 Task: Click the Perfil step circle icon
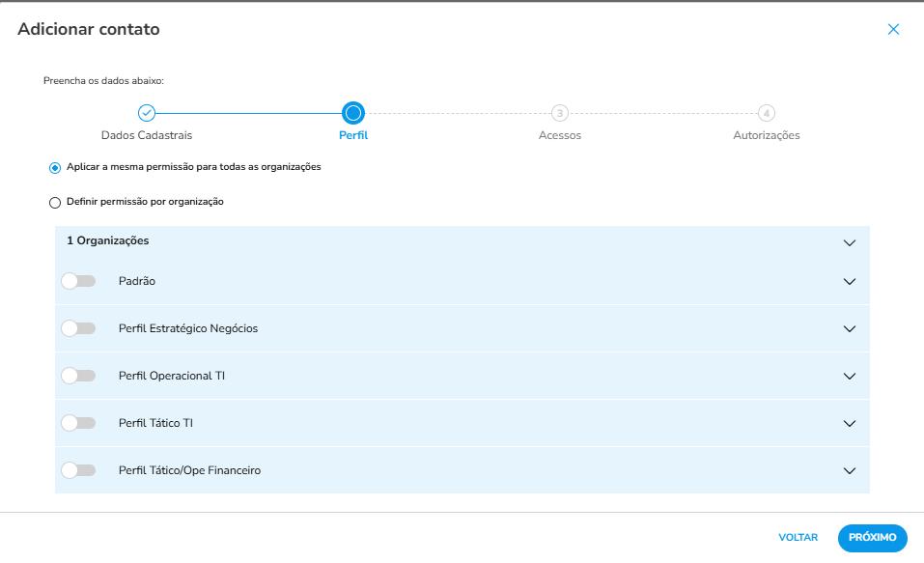[x=353, y=113]
